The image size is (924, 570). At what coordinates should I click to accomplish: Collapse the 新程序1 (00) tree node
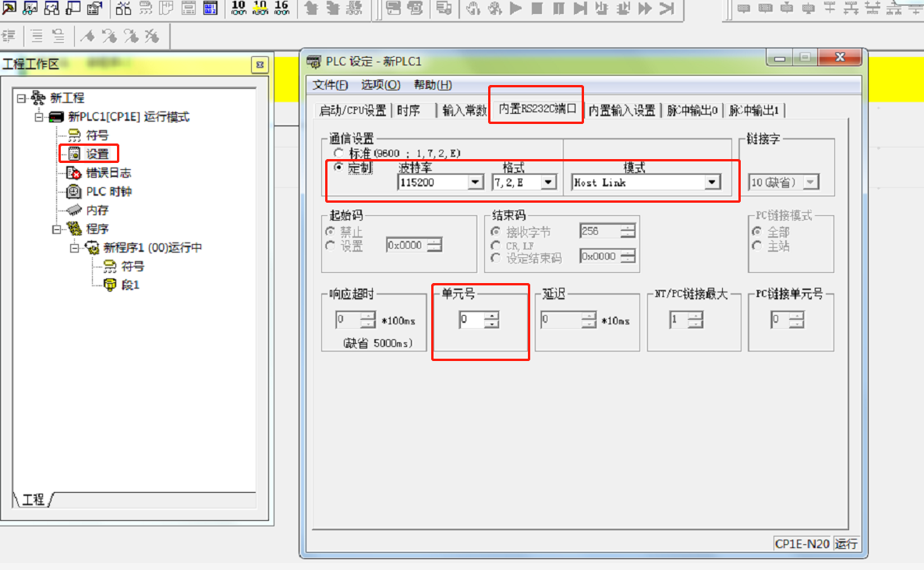[x=74, y=247]
